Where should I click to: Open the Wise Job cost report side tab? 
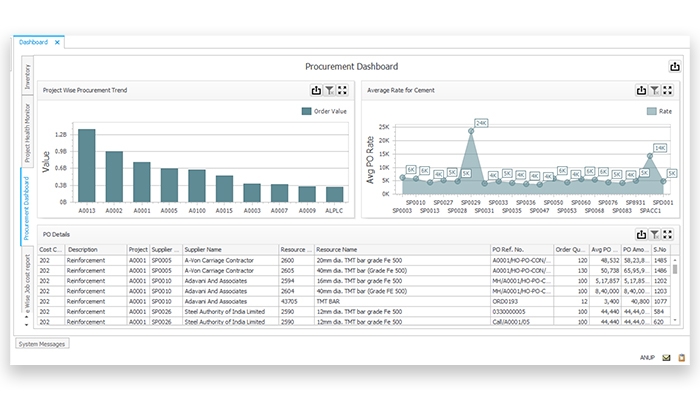pyautogui.click(x=27, y=281)
